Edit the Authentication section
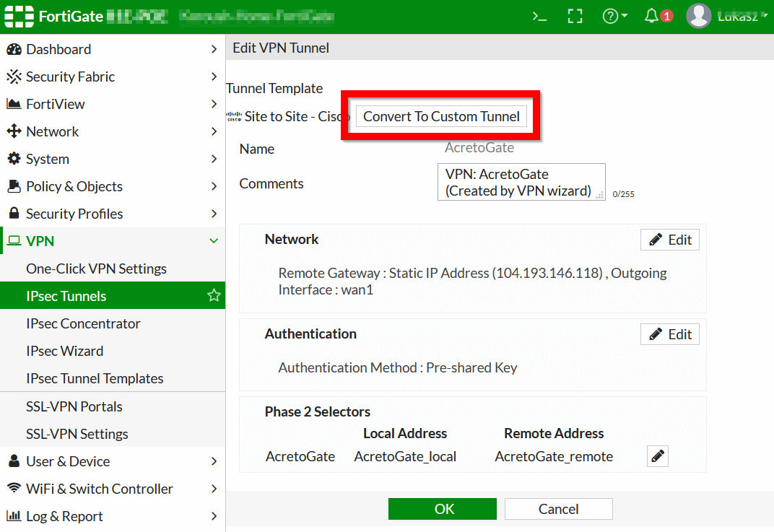The image size is (774, 532). pyautogui.click(x=670, y=335)
